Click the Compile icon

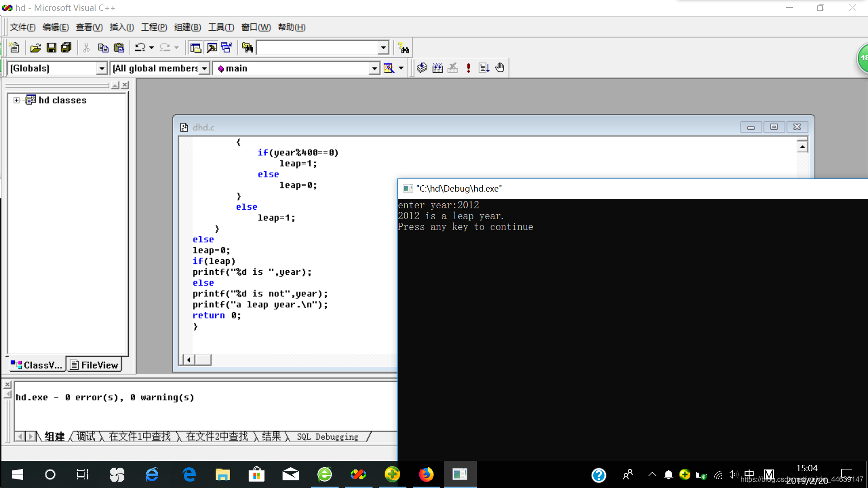(422, 68)
